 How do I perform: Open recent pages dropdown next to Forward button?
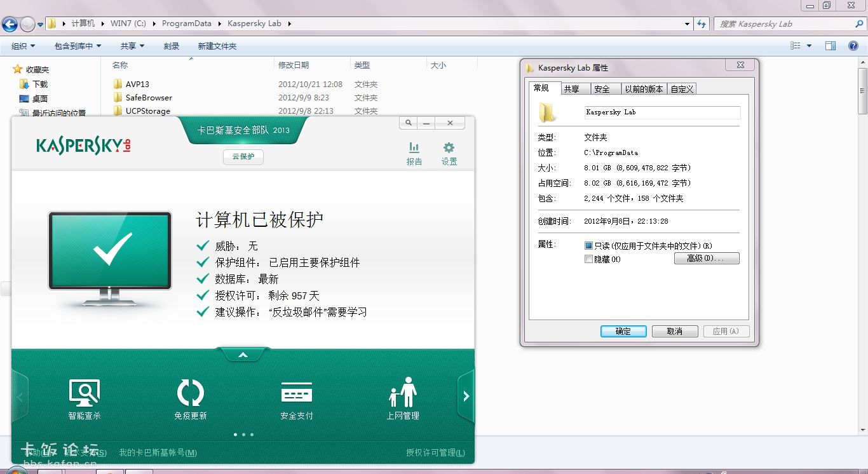(x=41, y=24)
